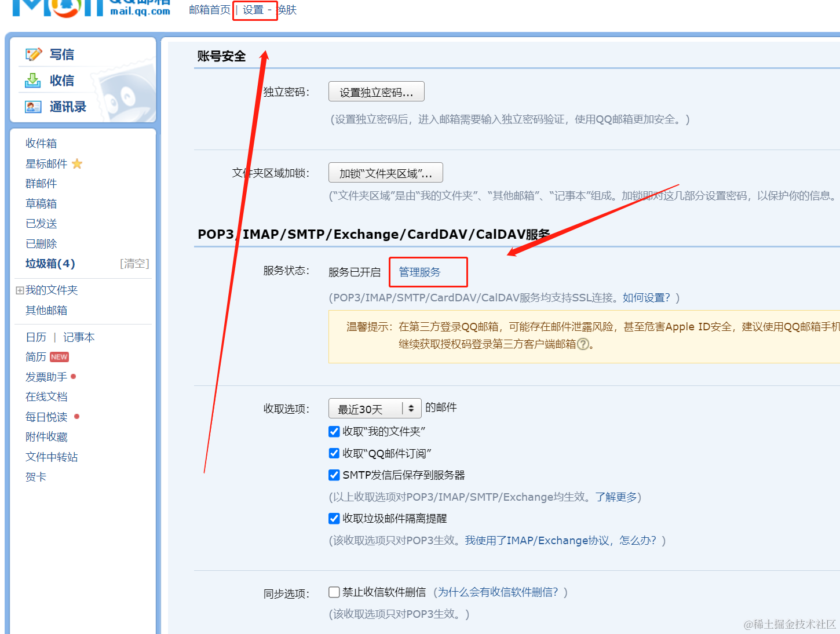
Task: Toggle the 收取"QQ邮件订阅" checkbox
Action: [334, 453]
